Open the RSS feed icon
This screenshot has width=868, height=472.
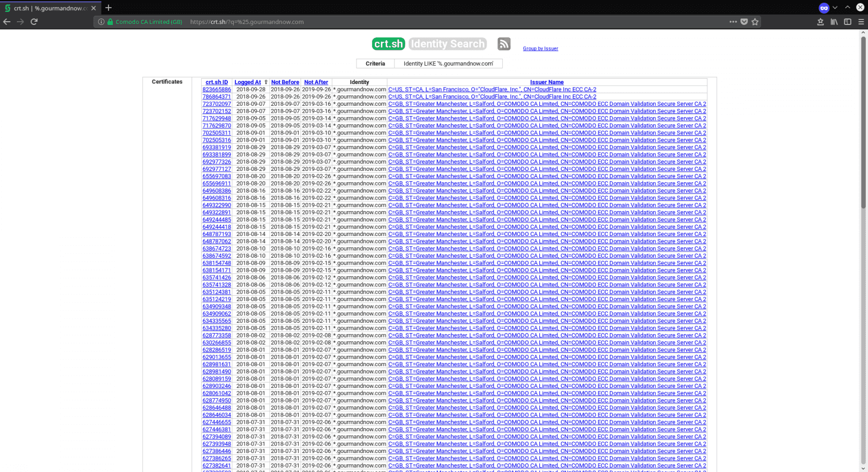(504, 44)
